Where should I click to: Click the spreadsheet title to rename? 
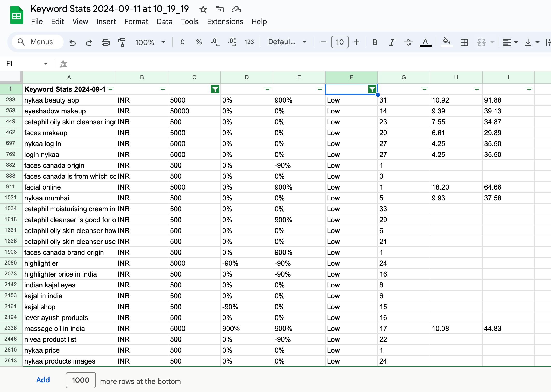(x=110, y=9)
